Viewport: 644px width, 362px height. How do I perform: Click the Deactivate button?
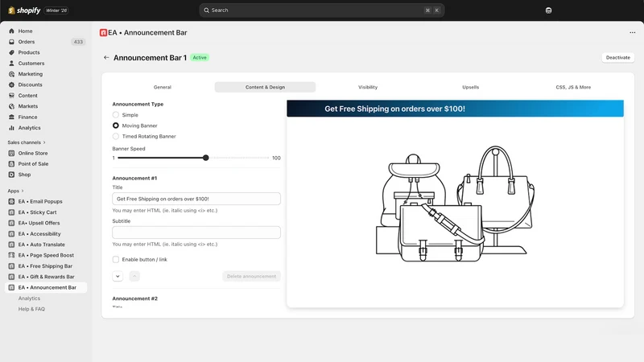(617, 57)
